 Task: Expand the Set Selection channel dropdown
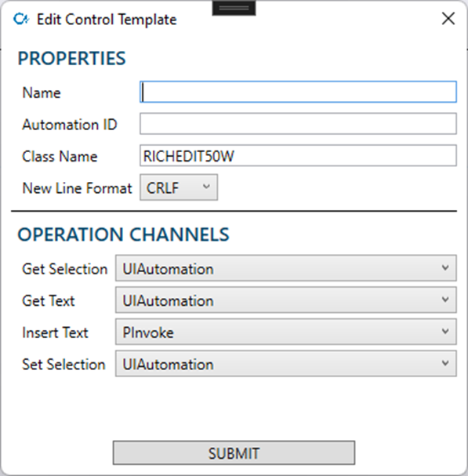pos(286,364)
